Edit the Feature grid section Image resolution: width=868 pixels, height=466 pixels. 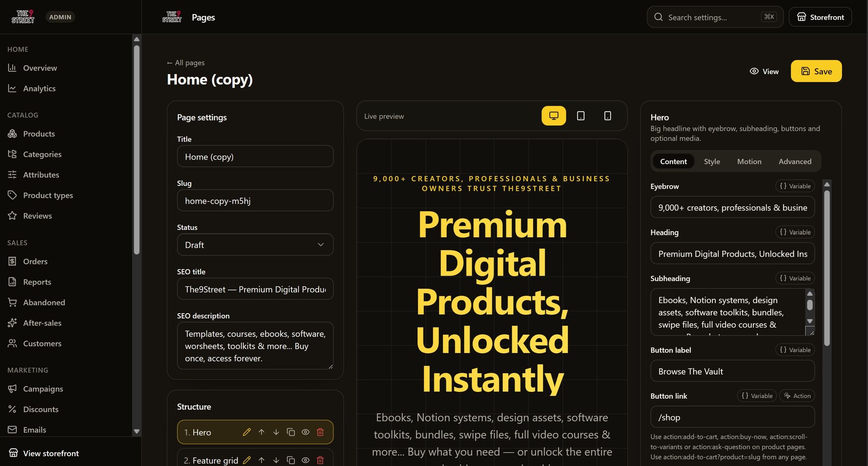246,460
